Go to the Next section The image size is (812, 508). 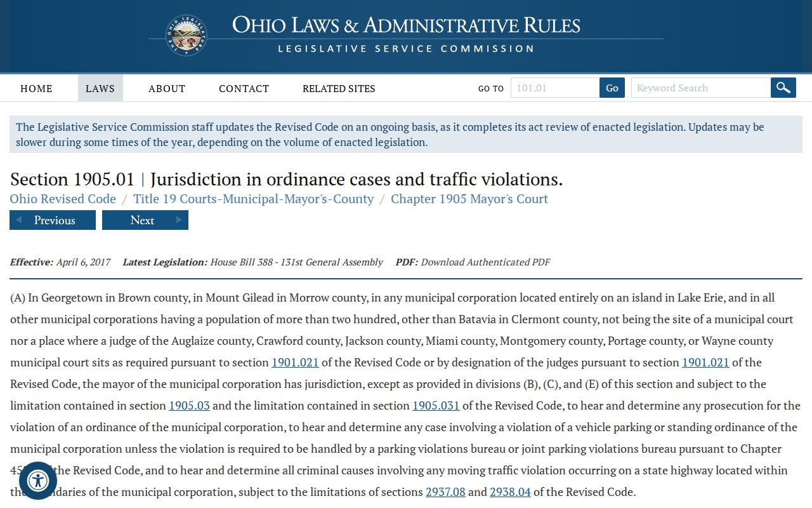[145, 220]
